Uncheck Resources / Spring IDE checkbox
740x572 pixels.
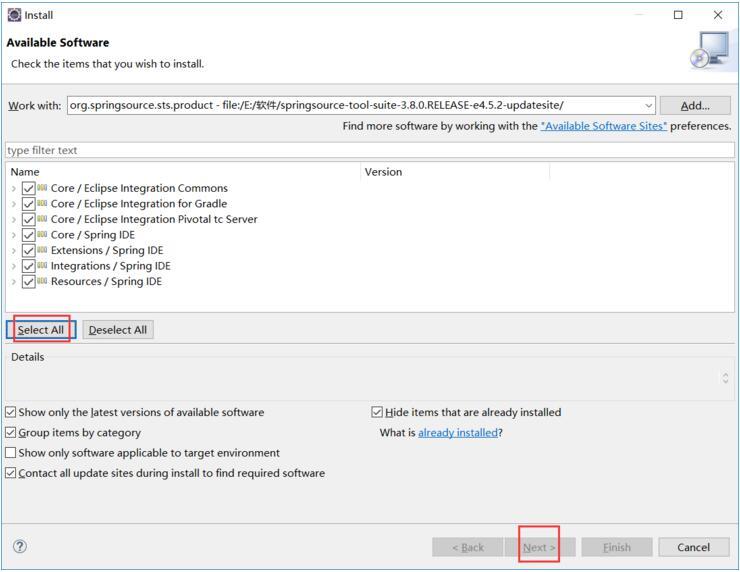[28, 282]
